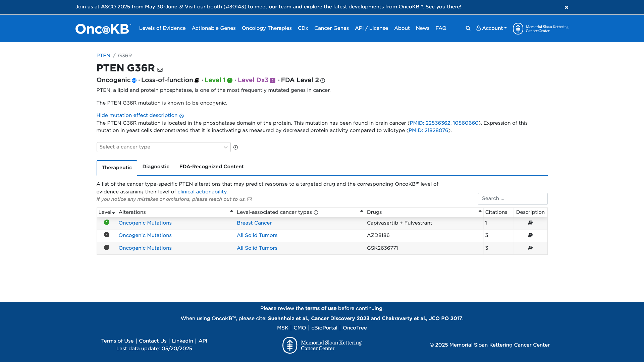Open the FDA-Recognized Content tab
The width and height of the screenshot is (644, 362).
(x=211, y=167)
